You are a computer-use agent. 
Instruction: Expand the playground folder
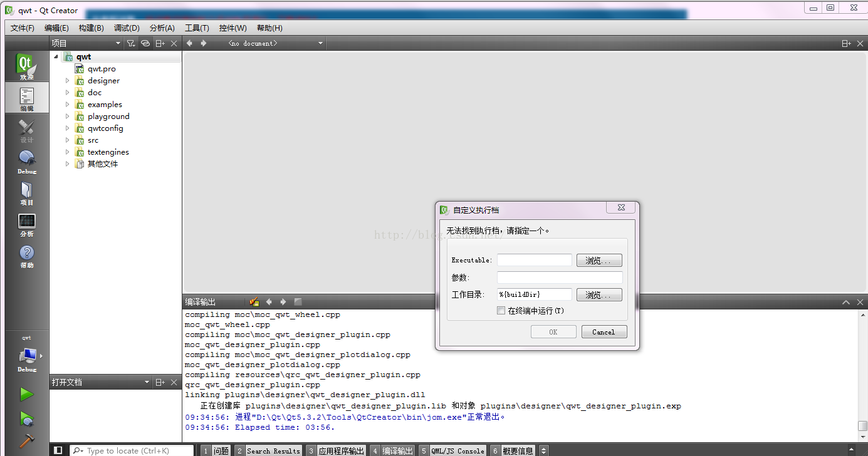click(x=68, y=117)
